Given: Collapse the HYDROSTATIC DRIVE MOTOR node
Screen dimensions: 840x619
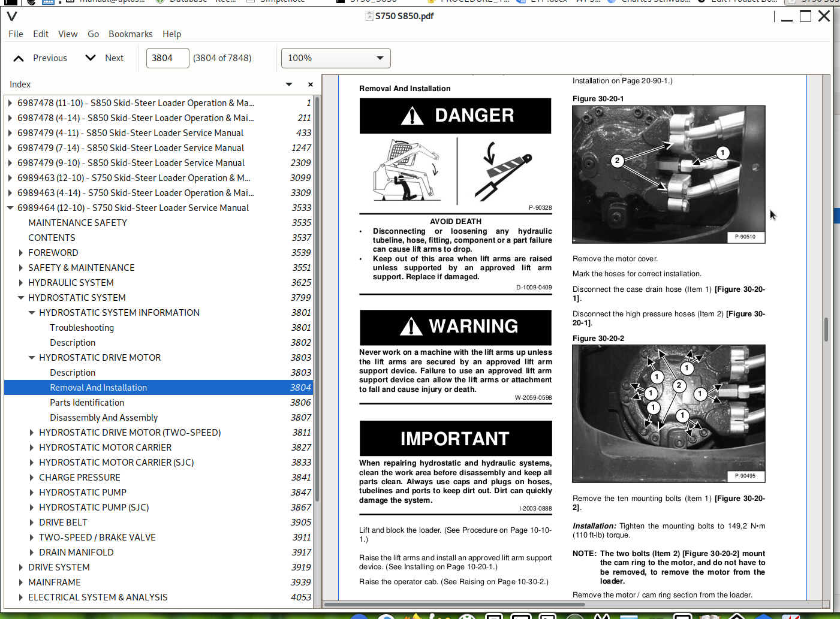Looking at the screenshot, I should (32, 358).
